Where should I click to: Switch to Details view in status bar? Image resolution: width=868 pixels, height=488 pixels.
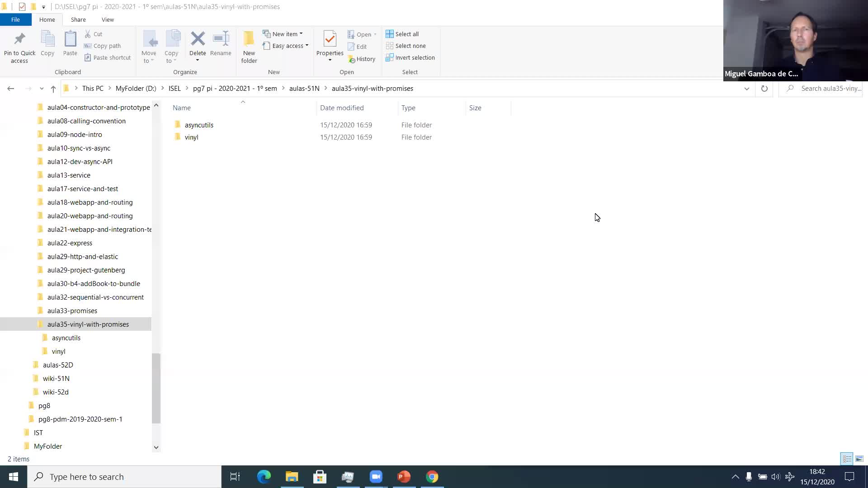coord(846,459)
